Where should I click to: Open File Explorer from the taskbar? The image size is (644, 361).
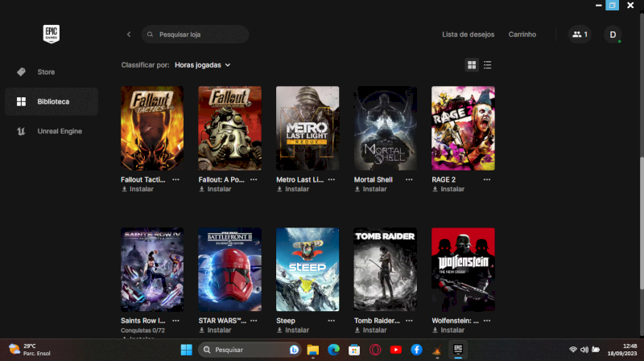(313, 350)
